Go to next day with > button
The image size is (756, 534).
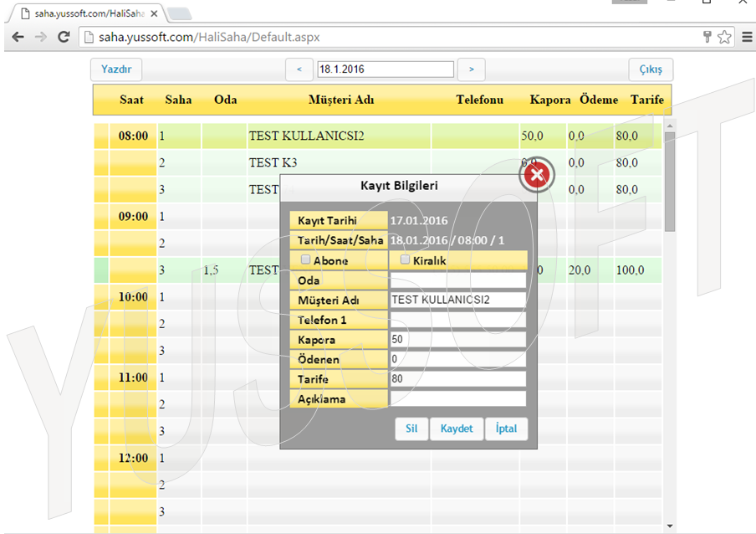point(471,69)
